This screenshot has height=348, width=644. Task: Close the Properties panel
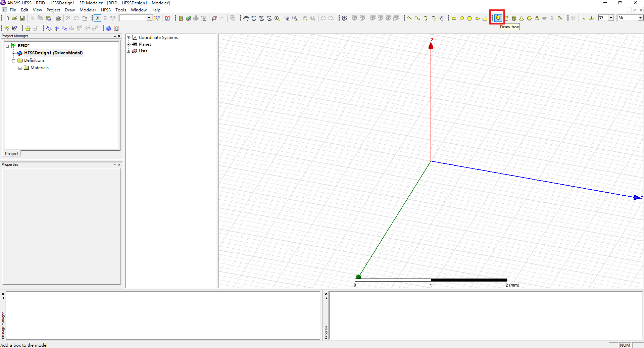tap(119, 164)
